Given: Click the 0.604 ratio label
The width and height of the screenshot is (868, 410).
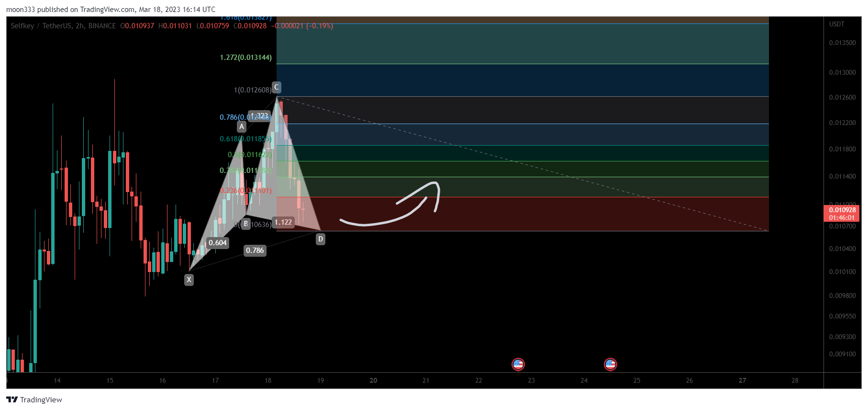Looking at the screenshot, I should (218, 243).
